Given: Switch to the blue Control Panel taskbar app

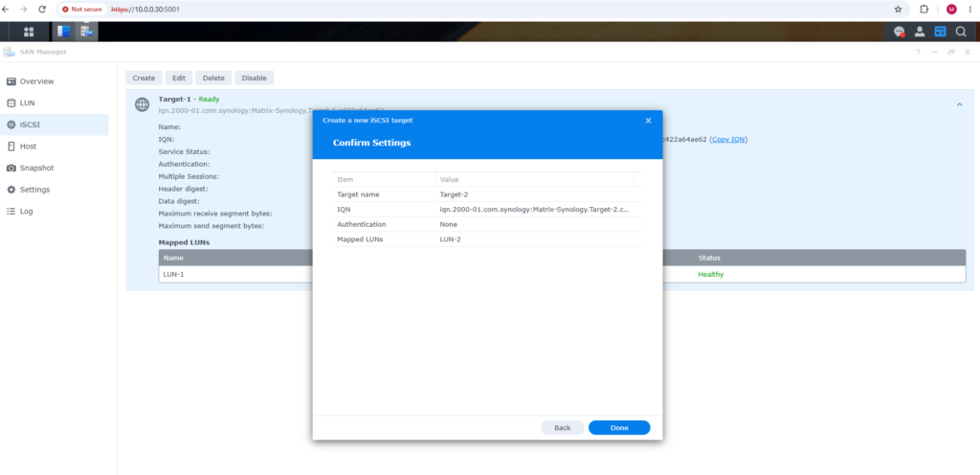Looking at the screenshot, I should [64, 32].
